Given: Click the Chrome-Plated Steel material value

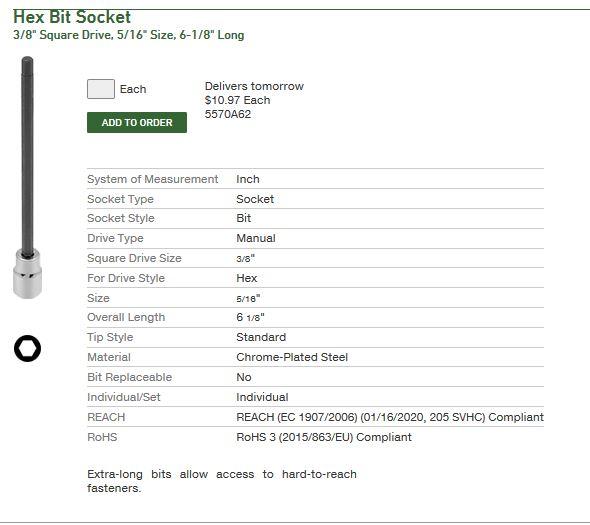Looking at the screenshot, I should (x=292, y=357).
